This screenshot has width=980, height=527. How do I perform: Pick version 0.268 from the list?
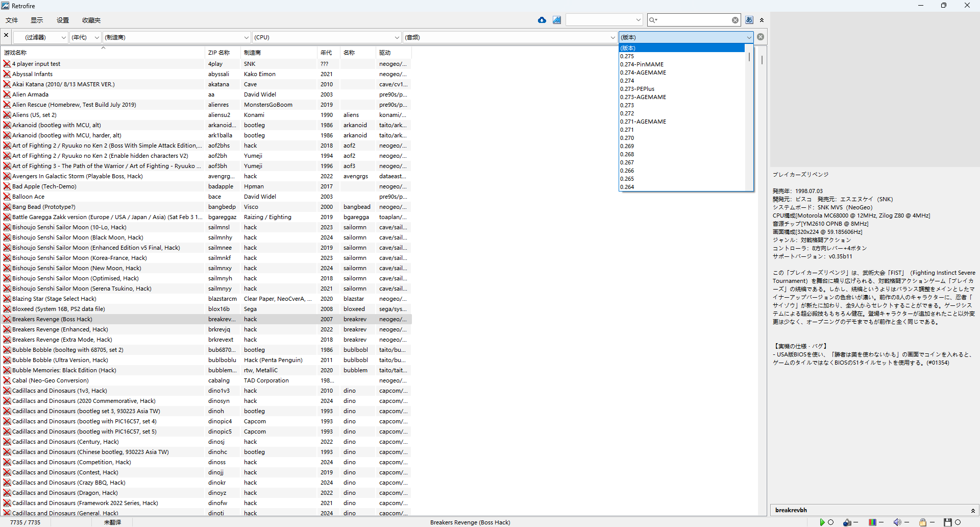[682, 154]
